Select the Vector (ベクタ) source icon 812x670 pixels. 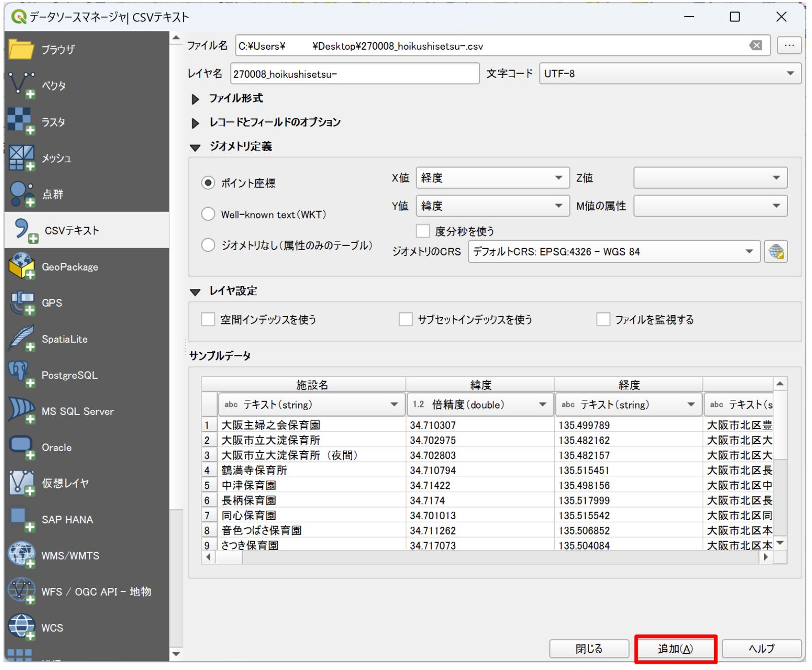[21, 85]
